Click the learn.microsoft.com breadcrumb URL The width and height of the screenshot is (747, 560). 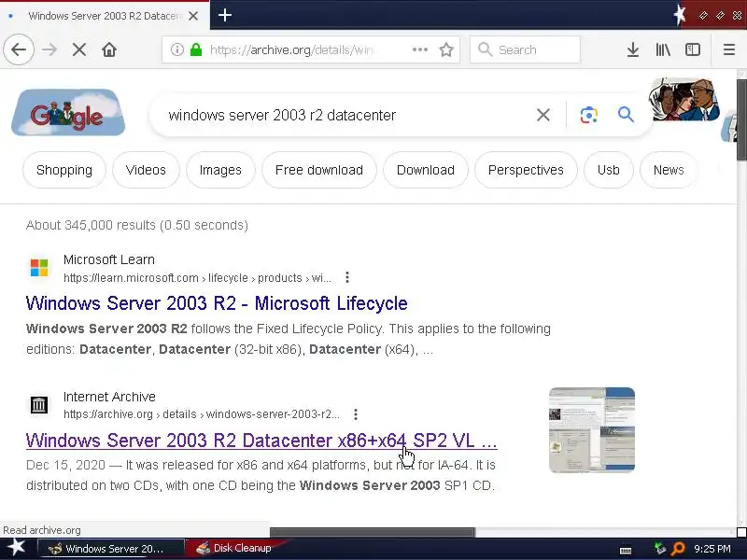tap(197, 277)
